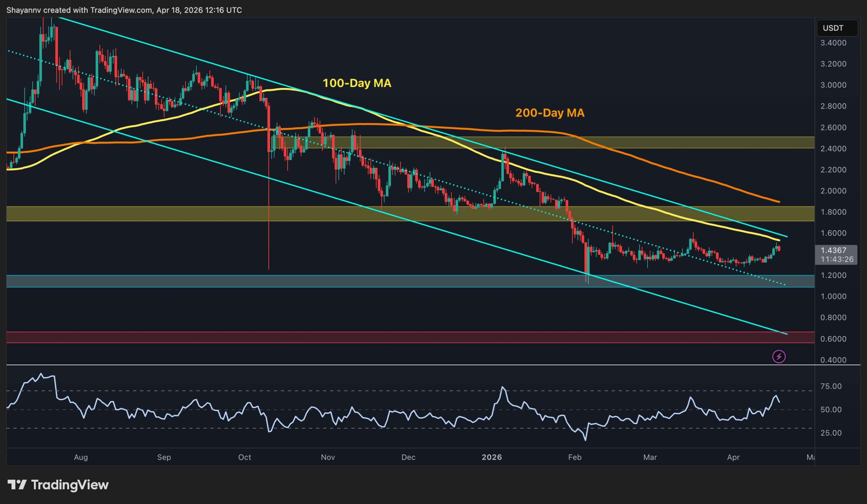Click the Feb label on the time axis
The image size is (867, 504).
575,457
